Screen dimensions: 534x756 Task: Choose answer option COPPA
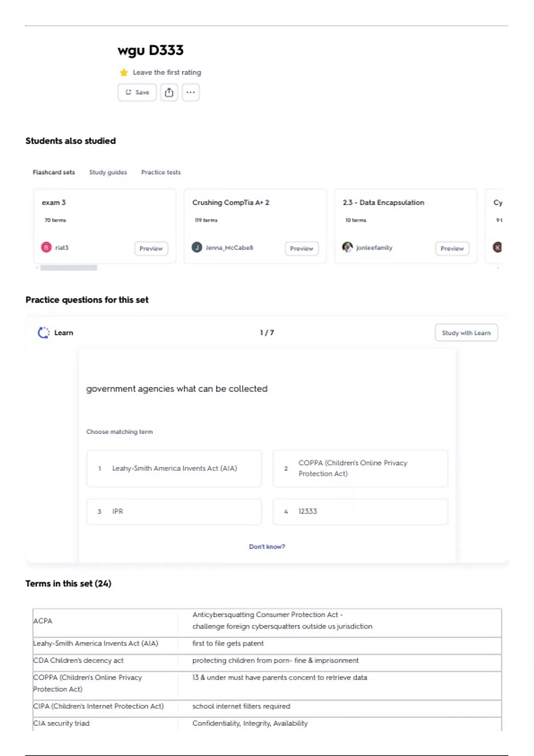(x=360, y=468)
